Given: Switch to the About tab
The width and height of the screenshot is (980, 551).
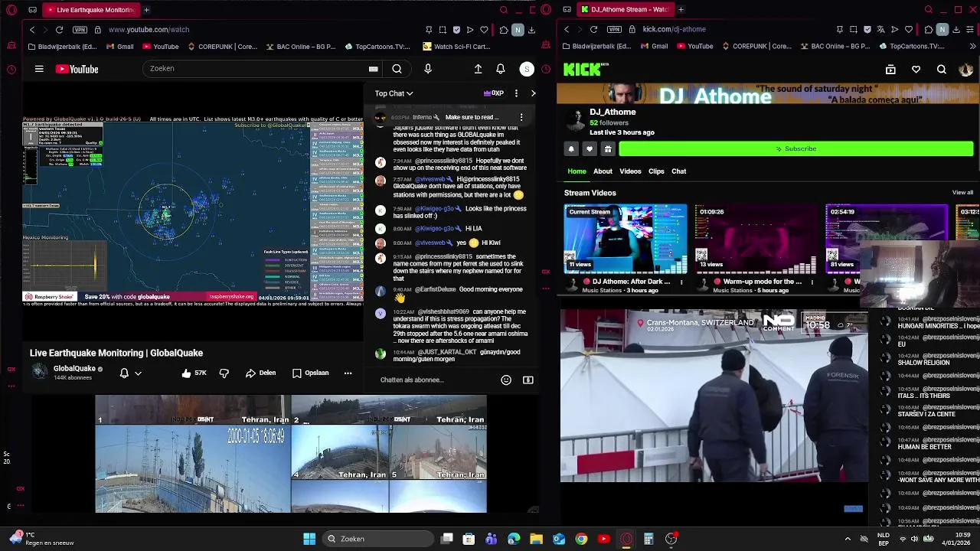Looking at the screenshot, I should (x=603, y=171).
